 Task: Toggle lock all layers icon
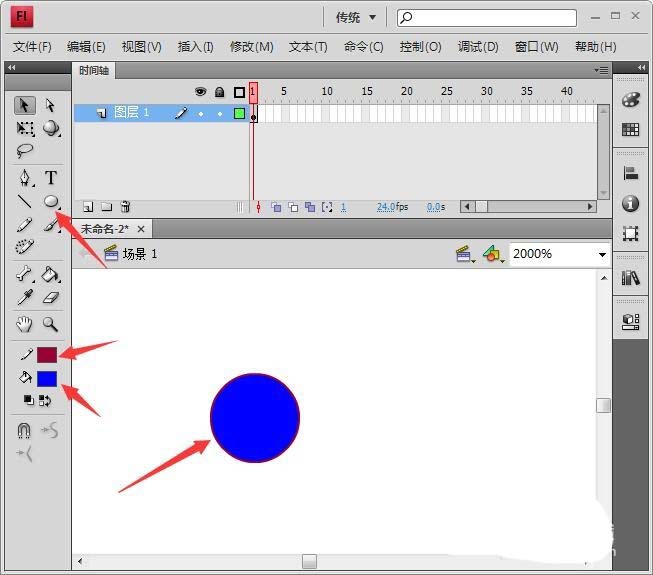click(x=219, y=92)
